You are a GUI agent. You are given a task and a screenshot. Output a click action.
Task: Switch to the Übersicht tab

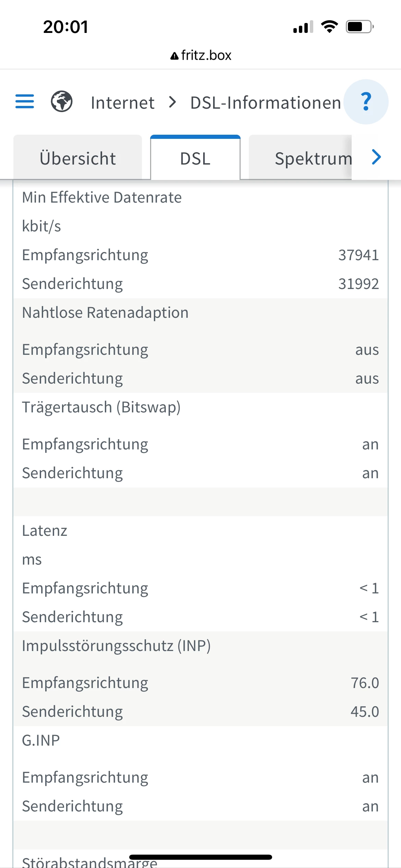coord(78,158)
